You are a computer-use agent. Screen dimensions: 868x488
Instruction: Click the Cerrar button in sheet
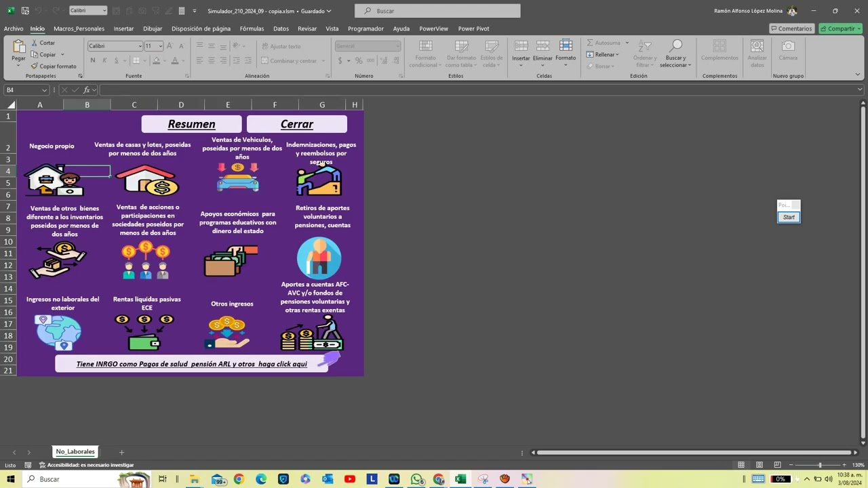297,124
